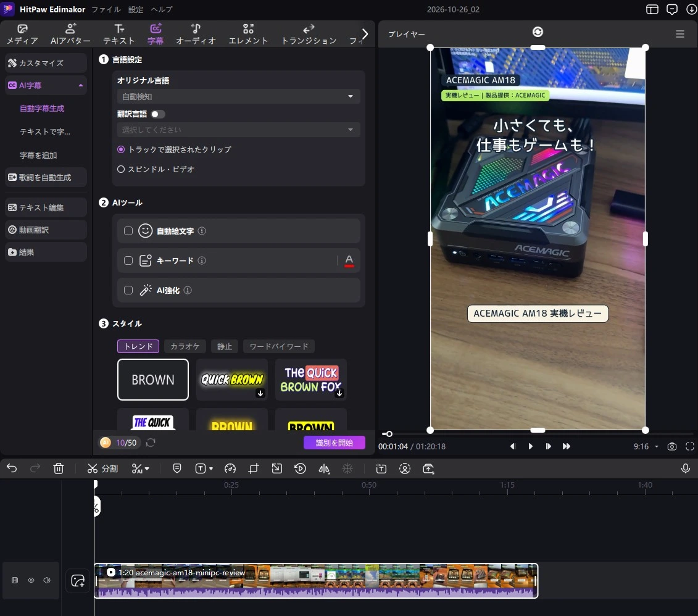Click the mirror flip icon in the timeline toolbar
The width and height of the screenshot is (698, 616).
[324, 468]
